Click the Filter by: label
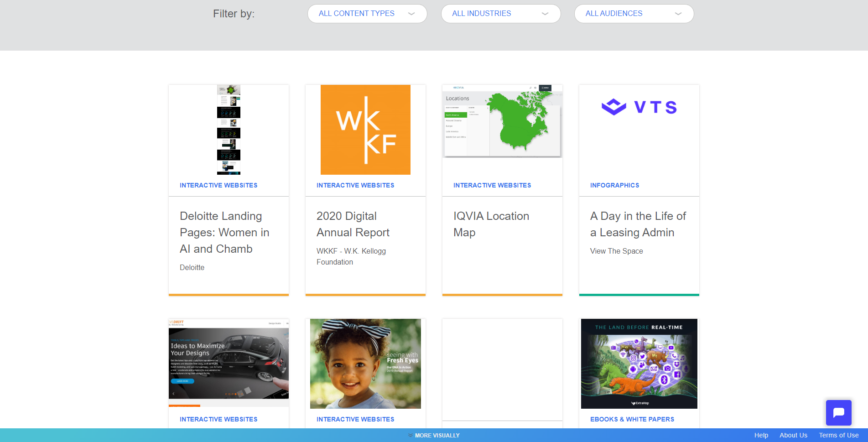This screenshot has height=442, width=868. tap(234, 14)
